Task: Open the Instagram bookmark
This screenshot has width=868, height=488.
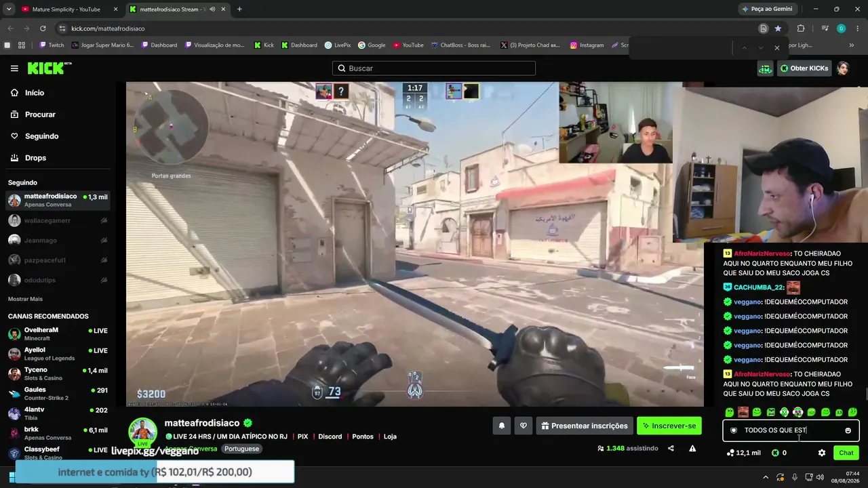Action: pos(587,45)
